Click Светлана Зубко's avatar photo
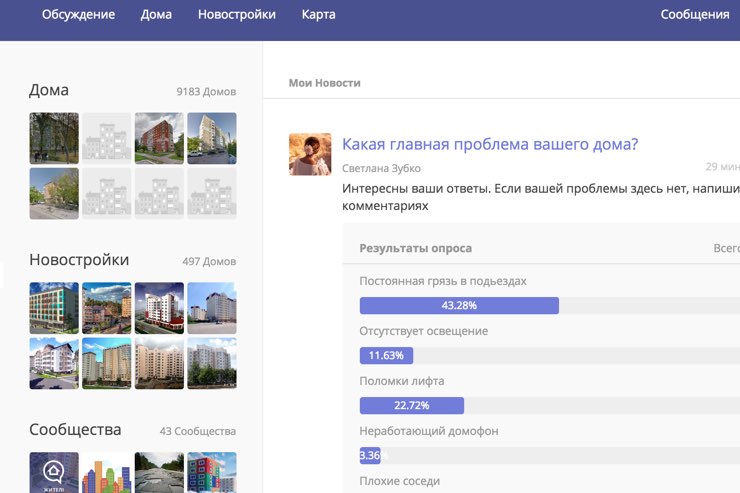This screenshot has width=740, height=493. pos(310,154)
